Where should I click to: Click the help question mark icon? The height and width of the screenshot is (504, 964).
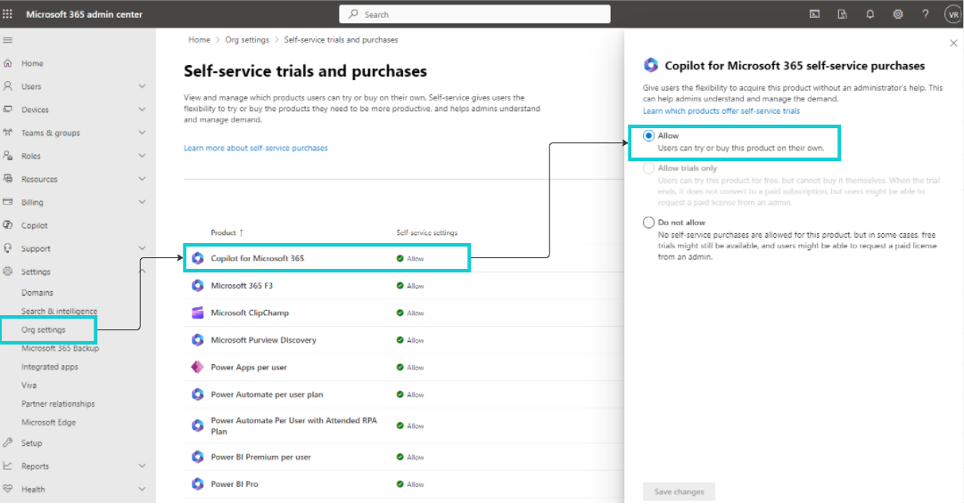pyautogui.click(x=924, y=14)
